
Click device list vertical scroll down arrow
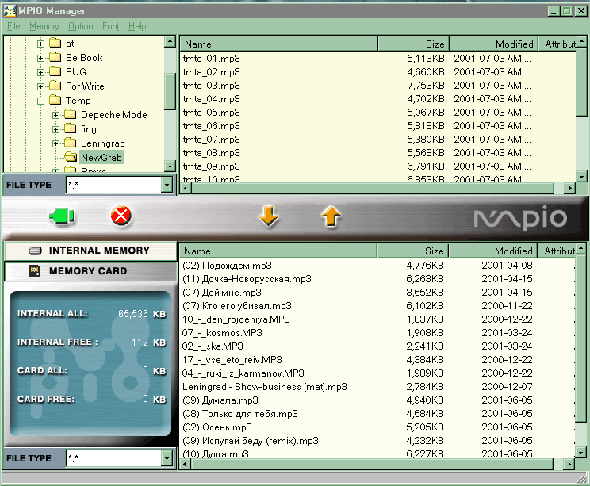click(581, 453)
